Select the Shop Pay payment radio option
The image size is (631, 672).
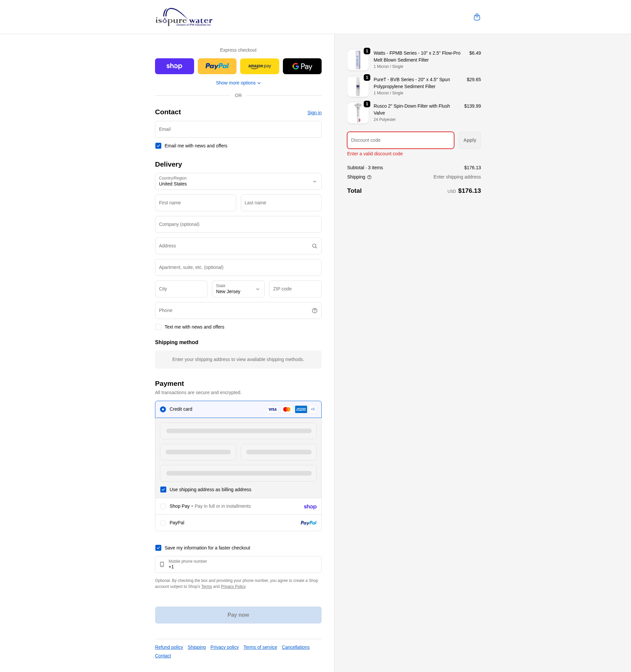[x=163, y=506]
